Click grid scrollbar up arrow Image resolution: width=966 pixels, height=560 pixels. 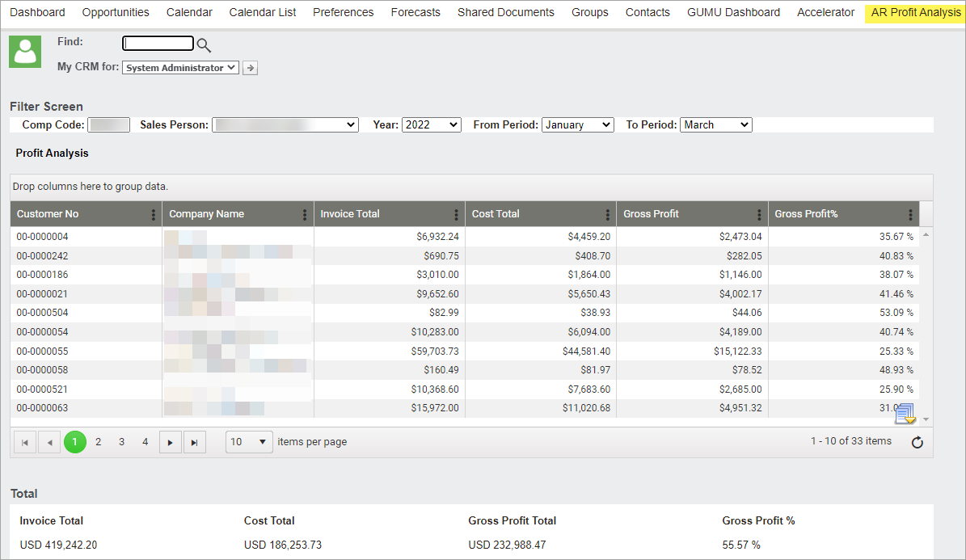coord(926,235)
